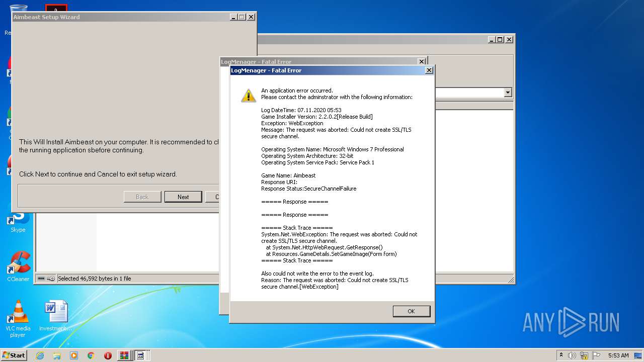Open the Start menu
This screenshot has height=362, width=644.
[x=14, y=355]
